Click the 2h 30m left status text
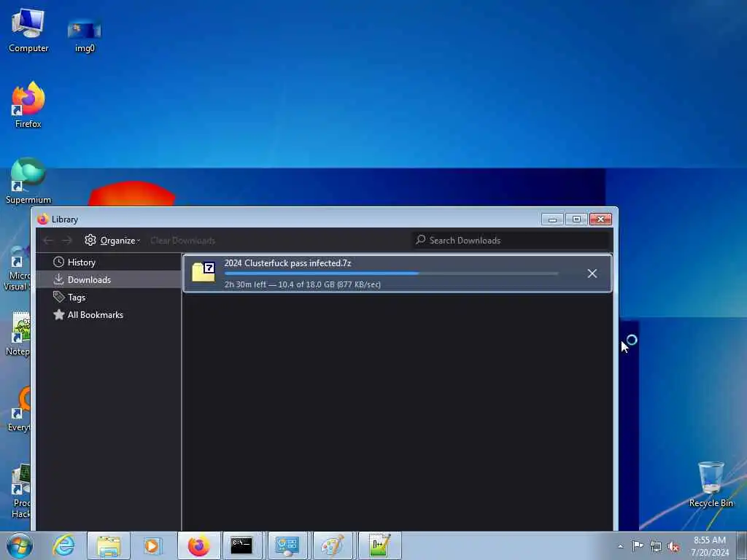Viewport: 747px width, 560px height. point(303,285)
